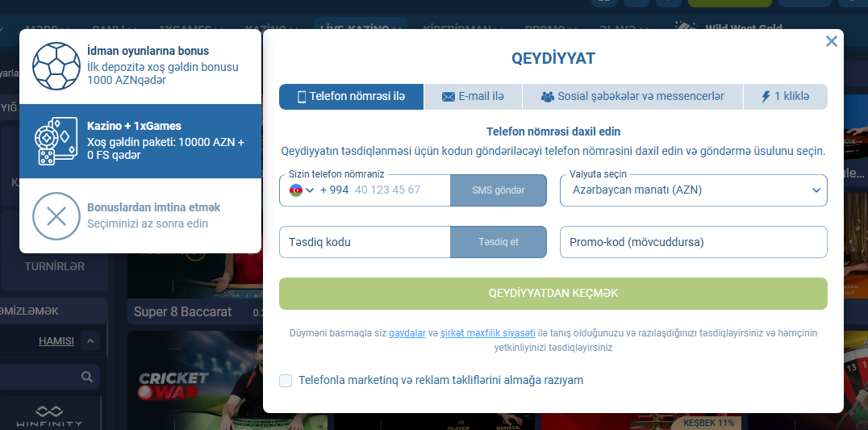This screenshot has width=868, height=430.
Task: Switch to the 1 kliklə tab
Action: [787, 97]
